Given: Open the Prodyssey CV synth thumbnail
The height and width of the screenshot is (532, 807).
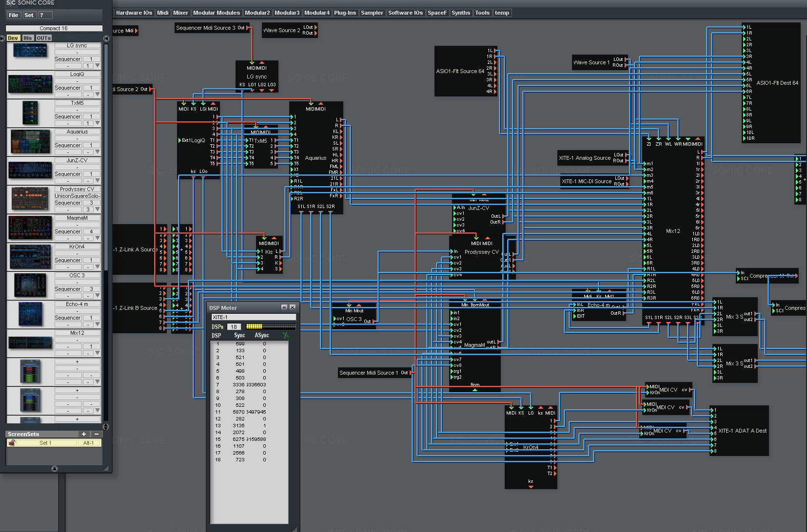Looking at the screenshot, I should [30, 199].
